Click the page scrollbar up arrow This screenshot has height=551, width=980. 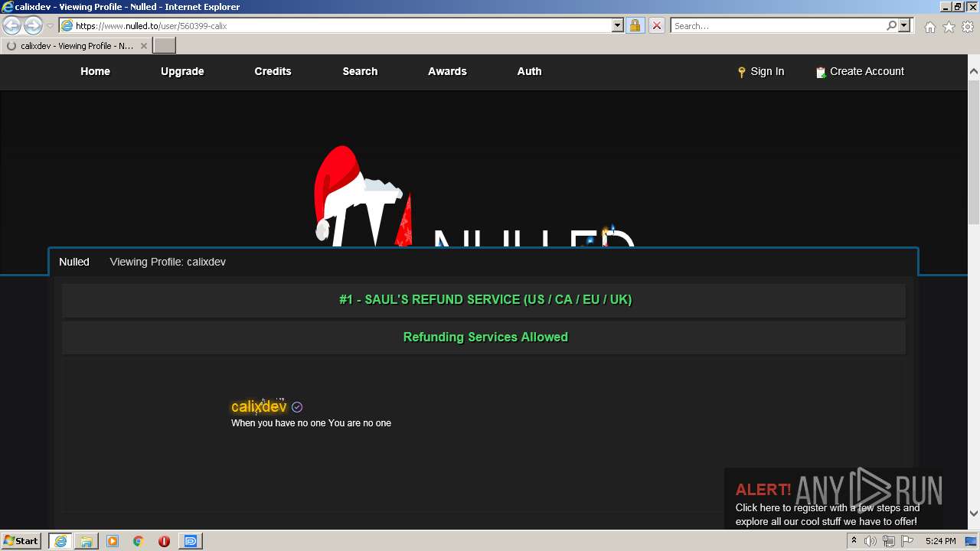click(x=974, y=71)
